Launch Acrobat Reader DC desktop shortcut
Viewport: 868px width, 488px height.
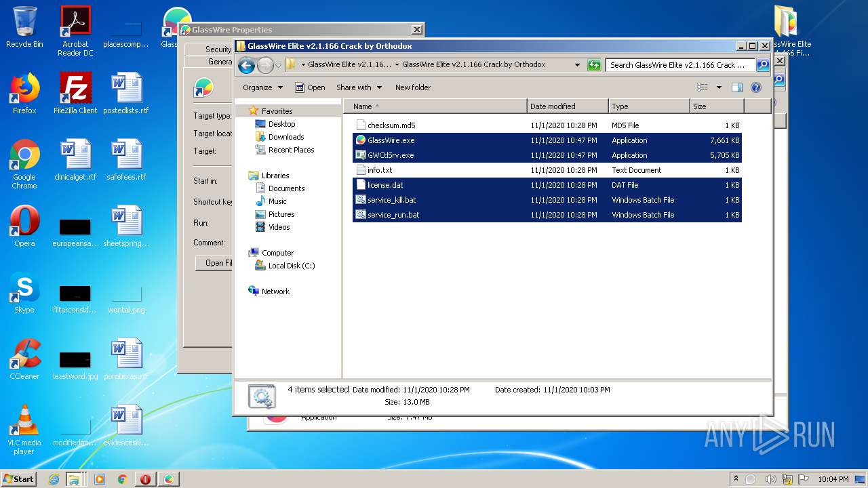75,31
